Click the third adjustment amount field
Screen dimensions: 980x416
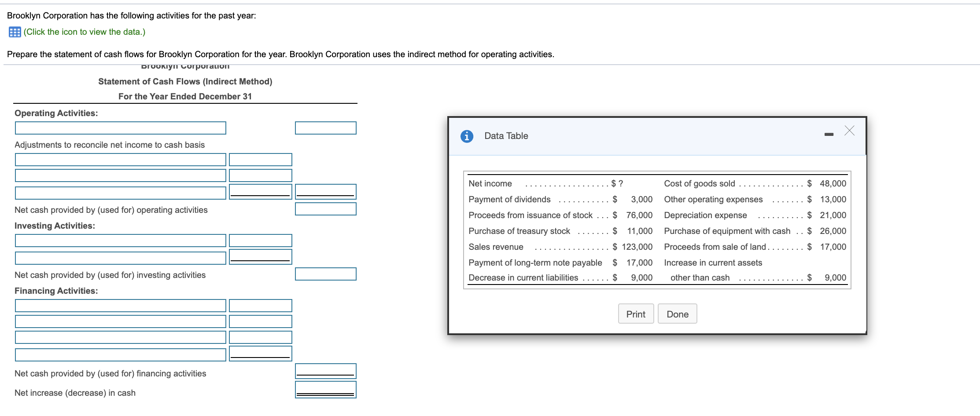(261, 192)
